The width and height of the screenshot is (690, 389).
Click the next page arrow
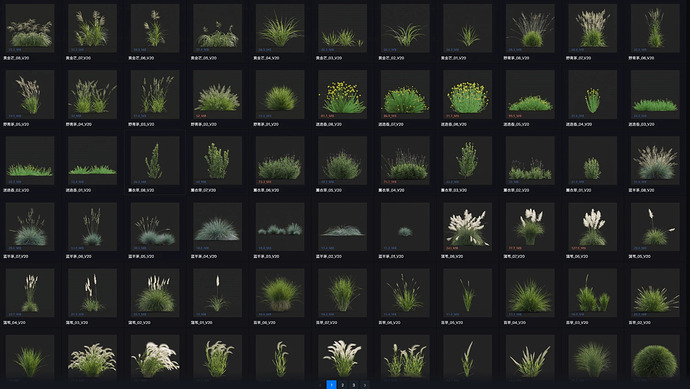(365, 385)
